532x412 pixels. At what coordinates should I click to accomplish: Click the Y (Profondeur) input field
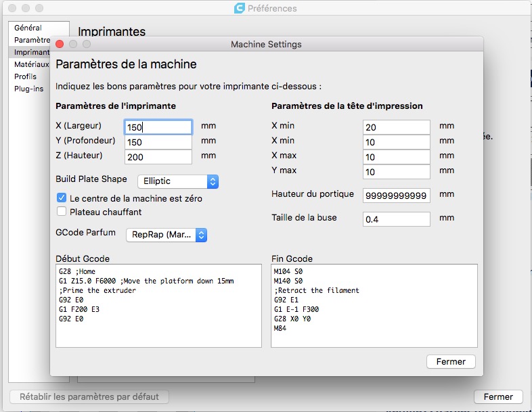point(158,142)
